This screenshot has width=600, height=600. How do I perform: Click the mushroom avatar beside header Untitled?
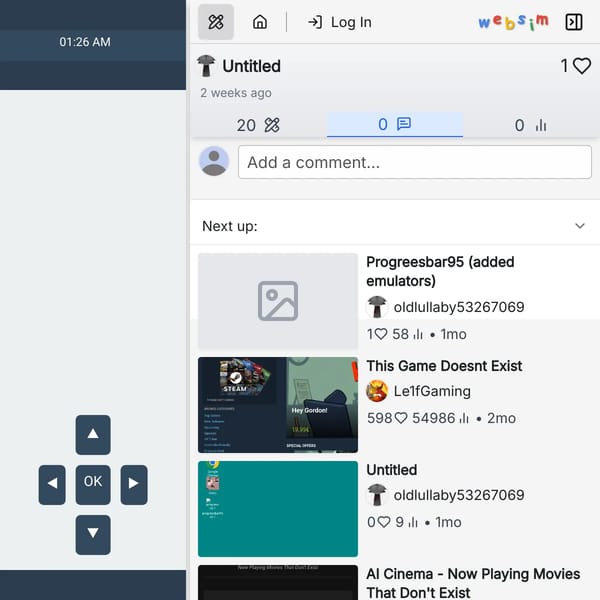point(206,65)
